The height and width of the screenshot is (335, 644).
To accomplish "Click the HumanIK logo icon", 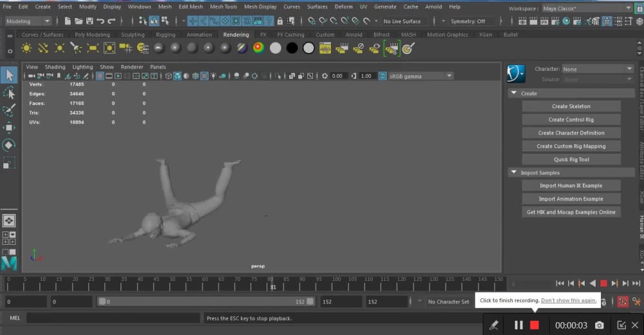I will [516, 74].
